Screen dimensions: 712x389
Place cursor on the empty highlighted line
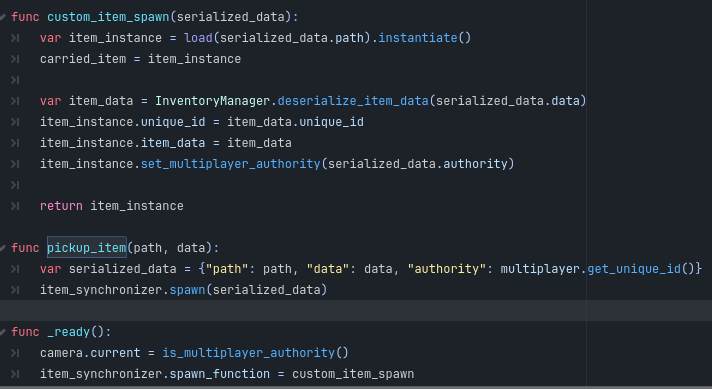(x=356, y=310)
